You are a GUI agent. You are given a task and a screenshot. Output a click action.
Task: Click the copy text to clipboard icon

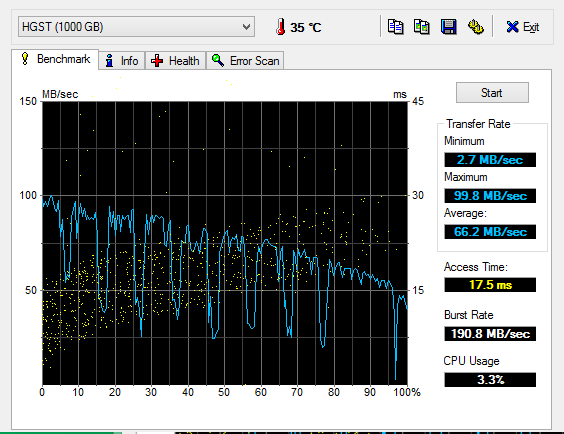(x=395, y=27)
